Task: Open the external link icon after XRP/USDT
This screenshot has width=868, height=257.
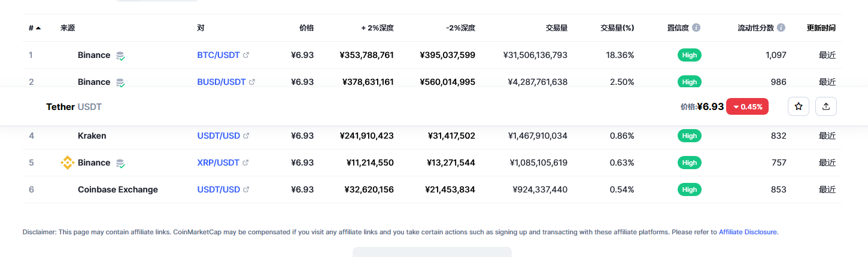Action: (245, 163)
